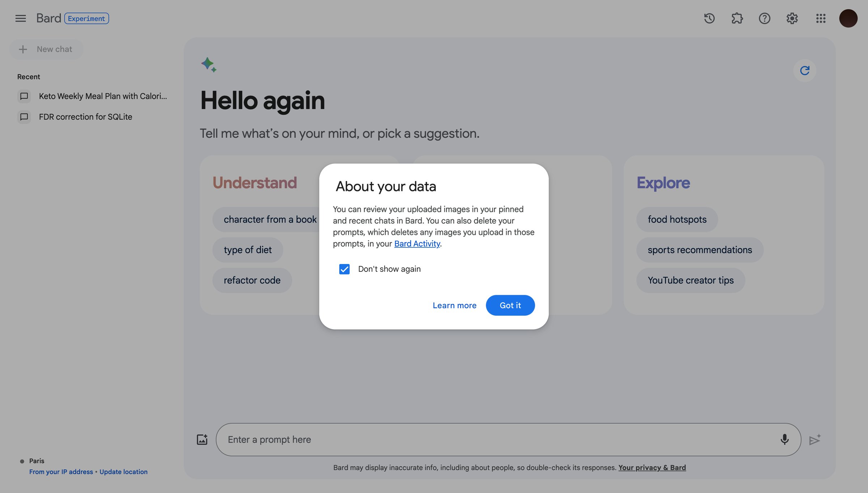Select the YouTube creator tips suggestion
868x493 pixels.
[x=690, y=280]
